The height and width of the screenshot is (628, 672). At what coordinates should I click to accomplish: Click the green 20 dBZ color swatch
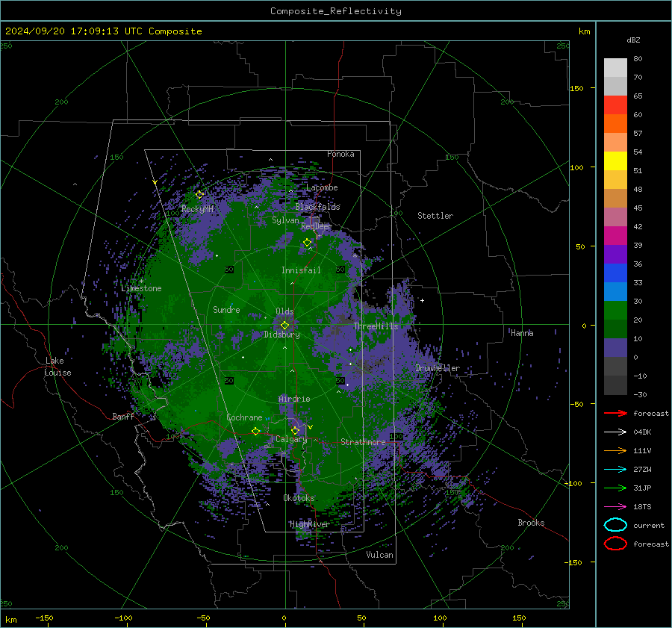coord(615,310)
